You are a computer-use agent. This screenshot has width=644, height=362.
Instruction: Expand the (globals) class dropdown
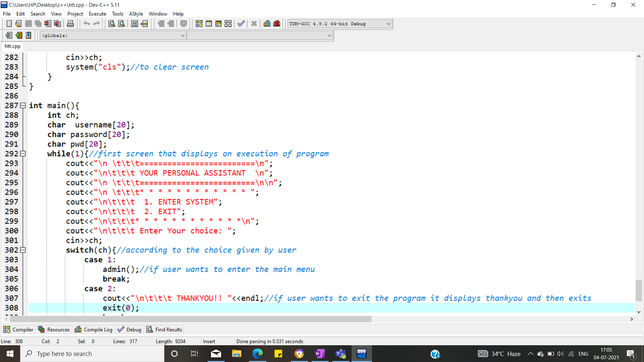point(182,36)
